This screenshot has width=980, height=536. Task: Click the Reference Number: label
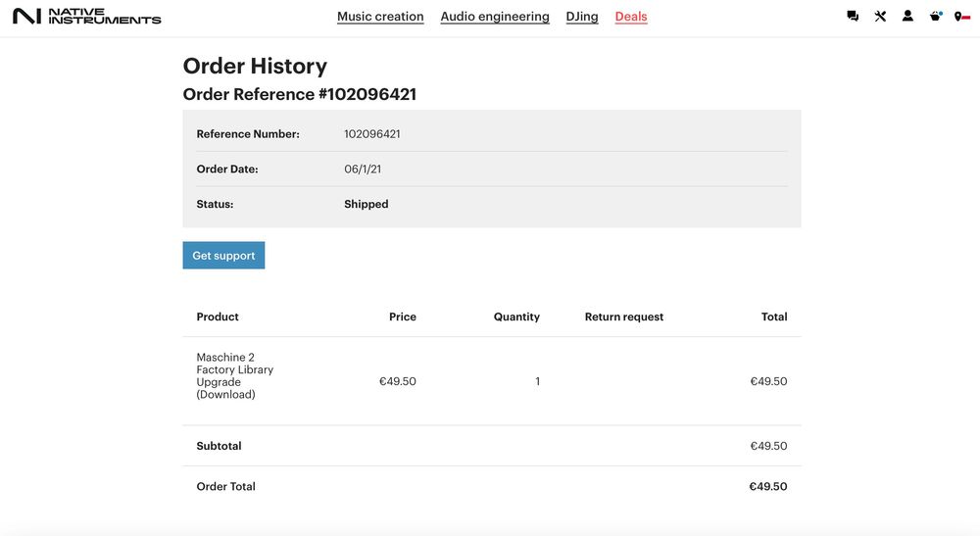(x=248, y=133)
